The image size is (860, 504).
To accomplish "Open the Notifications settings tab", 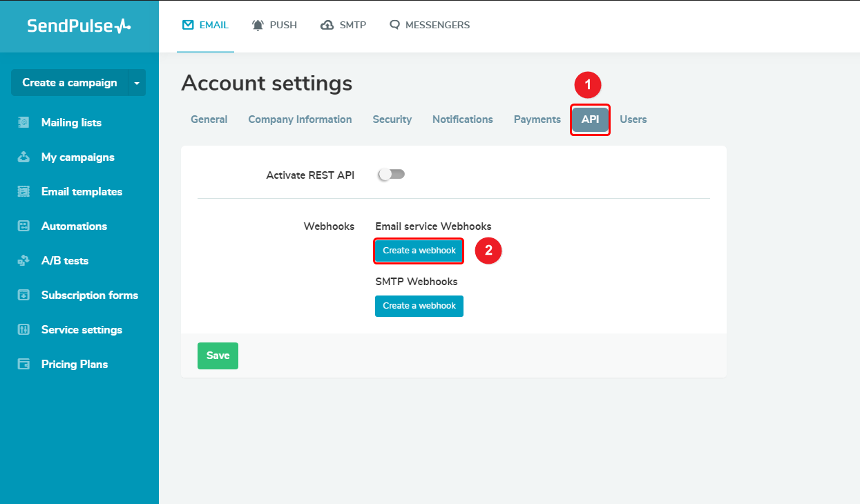I will (x=462, y=119).
